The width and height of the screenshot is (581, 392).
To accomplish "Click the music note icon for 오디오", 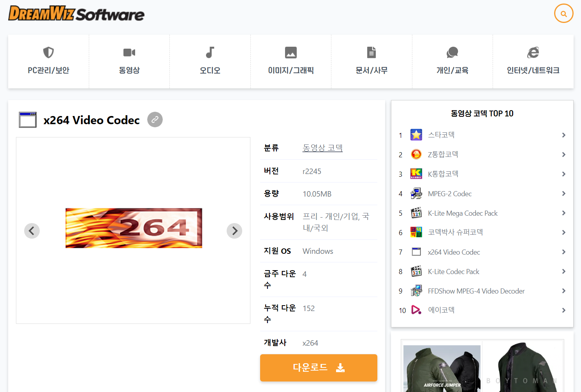I will click(x=210, y=52).
